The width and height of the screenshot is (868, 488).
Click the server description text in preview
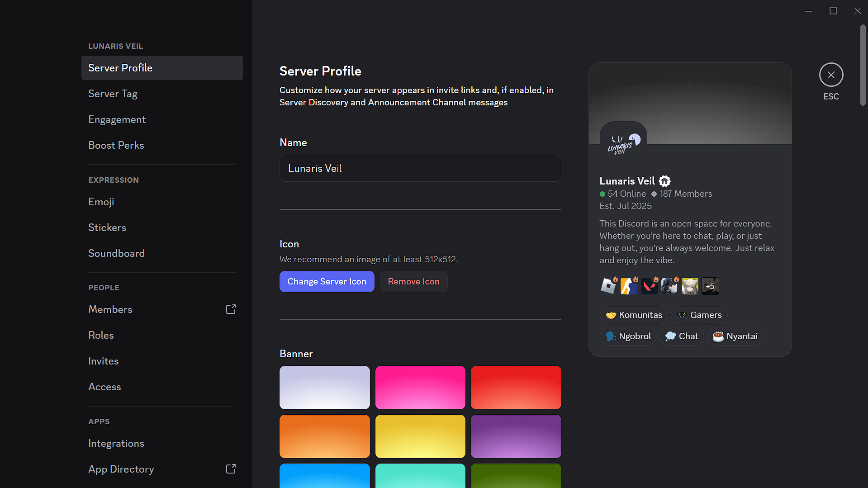(x=687, y=242)
